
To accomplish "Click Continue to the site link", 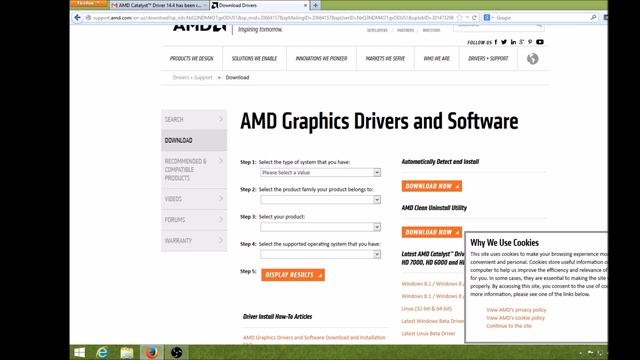I will tap(509, 326).
